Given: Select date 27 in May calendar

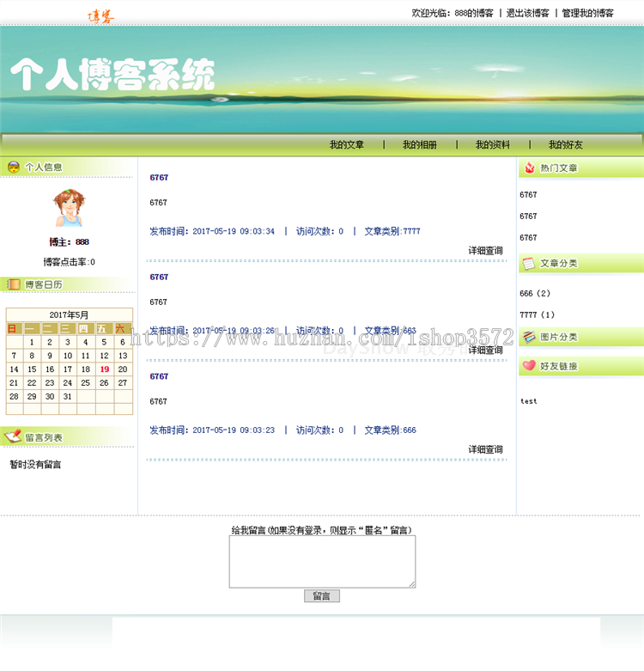Looking at the screenshot, I should click(123, 382).
